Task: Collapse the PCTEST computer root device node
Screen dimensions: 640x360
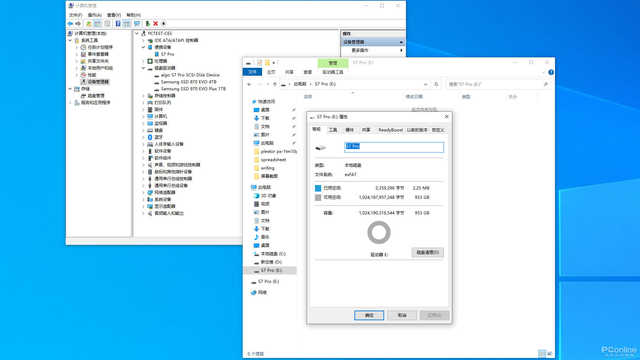Action: [137, 33]
